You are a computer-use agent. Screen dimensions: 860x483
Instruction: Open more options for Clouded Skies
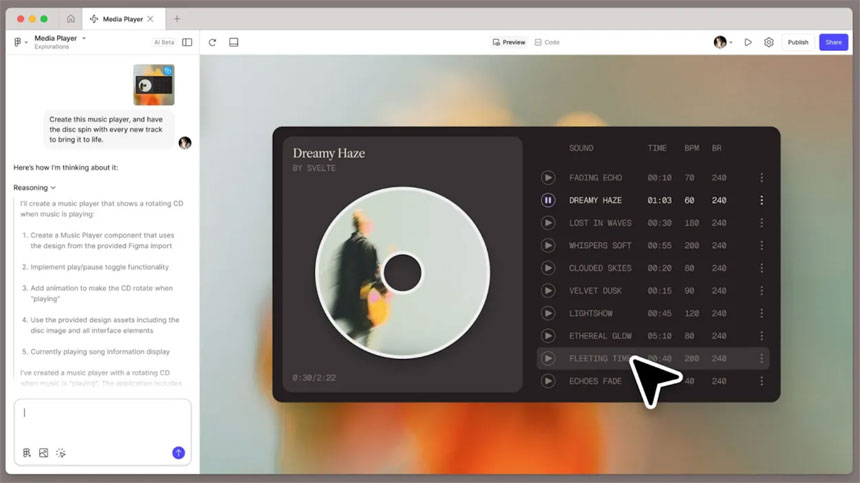tap(761, 268)
